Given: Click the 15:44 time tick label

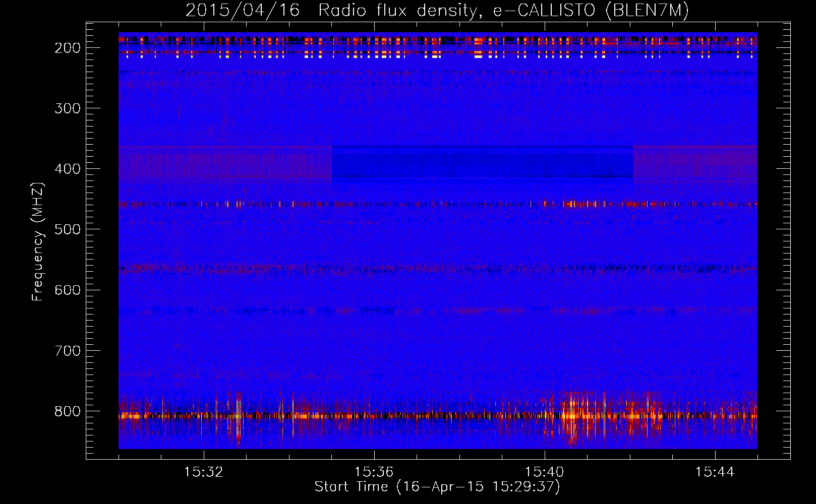Looking at the screenshot, I should click(x=715, y=472).
